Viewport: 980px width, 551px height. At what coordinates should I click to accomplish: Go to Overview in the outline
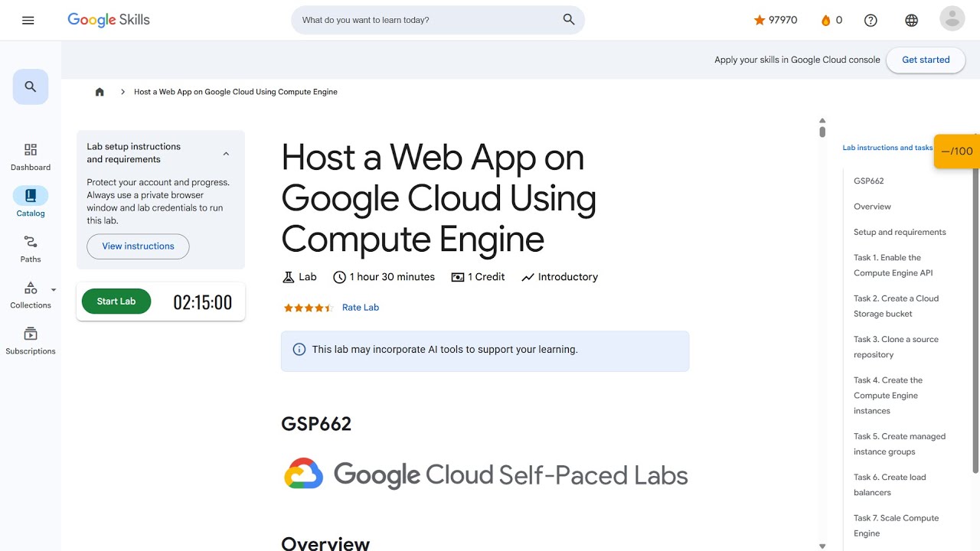pos(872,207)
